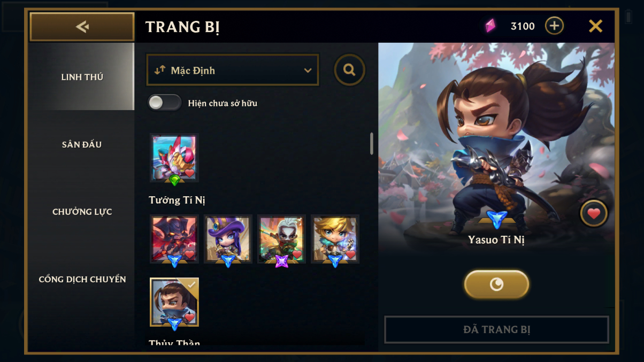This screenshot has width=644, height=362.
Task: Click the list's vertical scrollbar
Action: click(372, 144)
